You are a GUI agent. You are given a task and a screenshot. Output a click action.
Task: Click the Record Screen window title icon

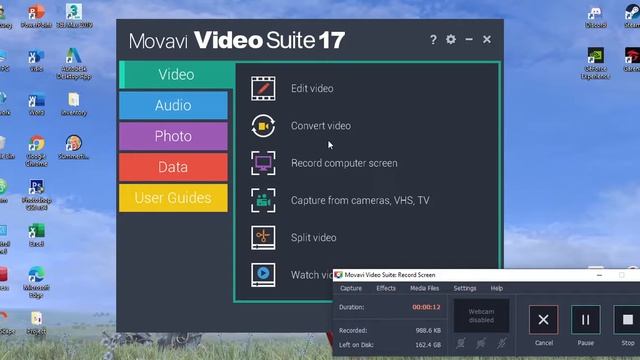click(338, 275)
